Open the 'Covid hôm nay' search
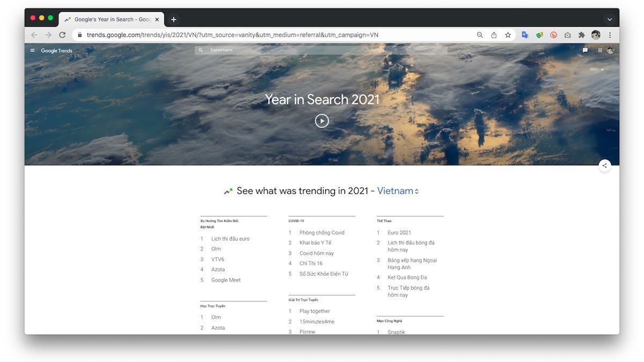The image size is (644, 362). tap(317, 253)
